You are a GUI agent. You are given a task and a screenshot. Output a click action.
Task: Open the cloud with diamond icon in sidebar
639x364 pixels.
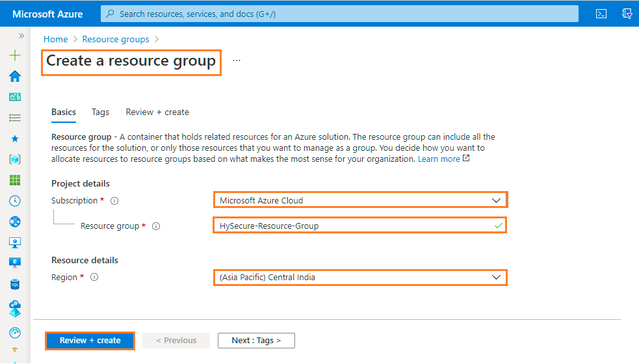point(15,309)
